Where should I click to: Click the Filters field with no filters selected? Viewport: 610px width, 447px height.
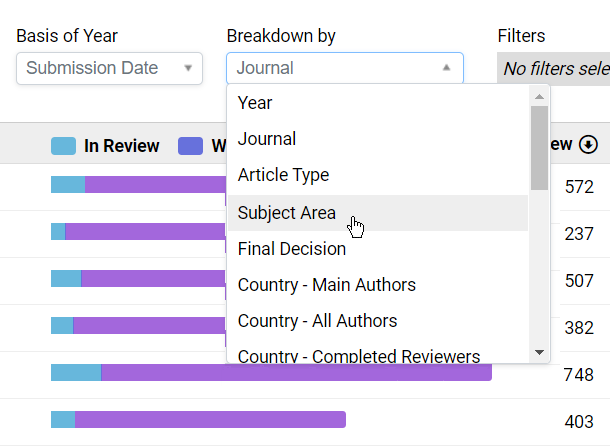[555, 68]
